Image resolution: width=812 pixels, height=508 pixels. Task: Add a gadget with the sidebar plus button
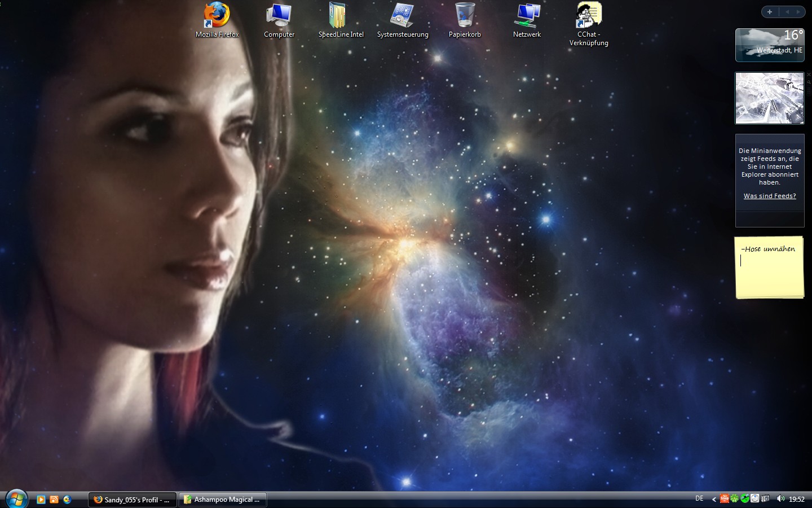[x=770, y=12]
